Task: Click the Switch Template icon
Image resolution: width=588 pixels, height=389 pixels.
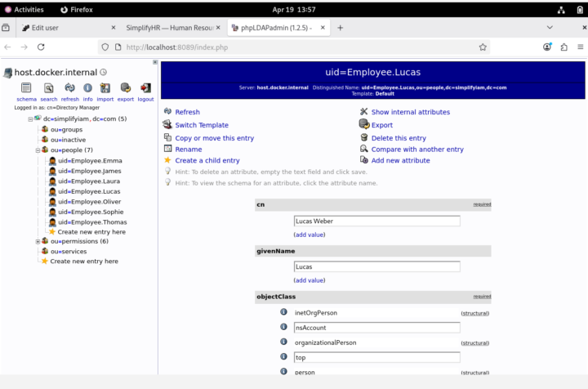Action: pyautogui.click(x=167, y=124)
